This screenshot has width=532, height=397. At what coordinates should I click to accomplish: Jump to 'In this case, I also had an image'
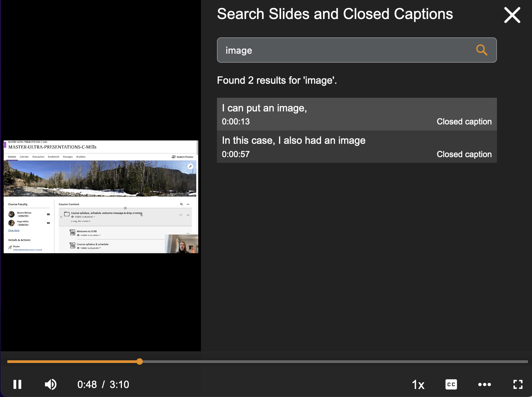click(x=356, y=147)
